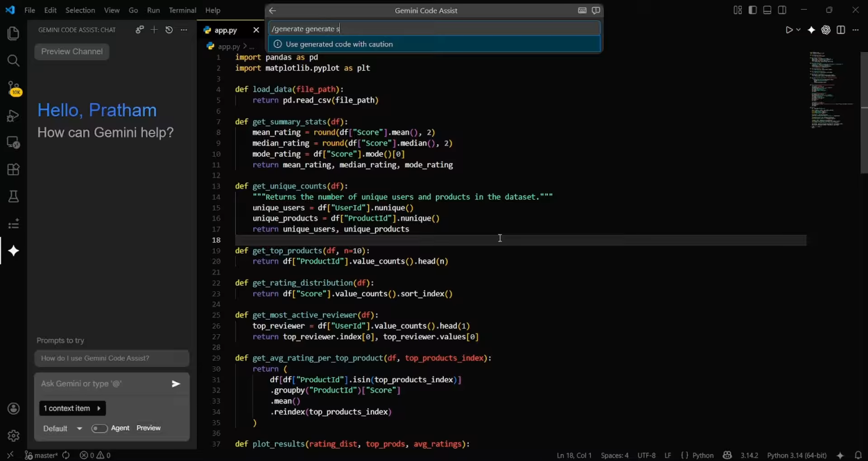The height and width of the screenshot is (461, 868).
Task: Click master branch in status bar
Action: (x=41, y=456)
